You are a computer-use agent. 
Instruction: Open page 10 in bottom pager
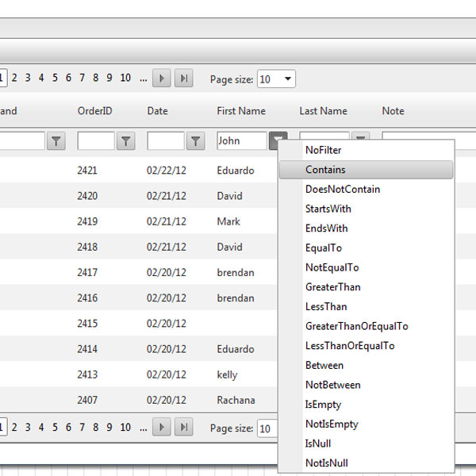pos(125,428)
